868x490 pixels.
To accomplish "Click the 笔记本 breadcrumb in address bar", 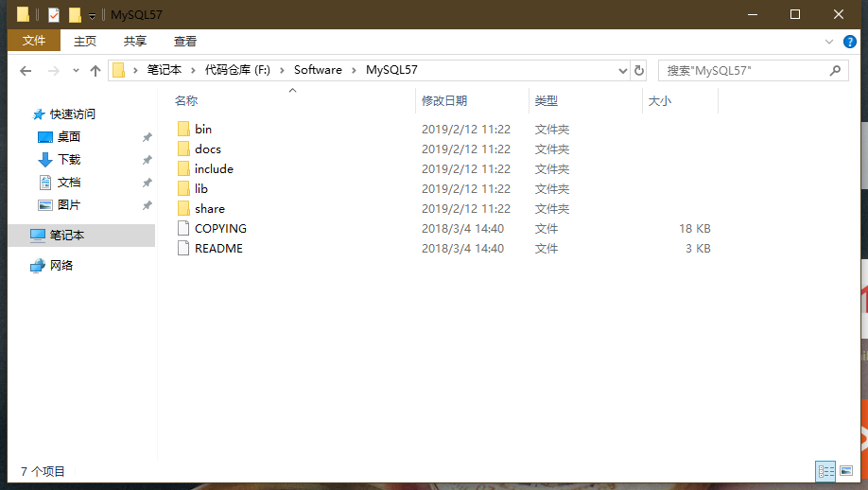I will pos(165,70).
